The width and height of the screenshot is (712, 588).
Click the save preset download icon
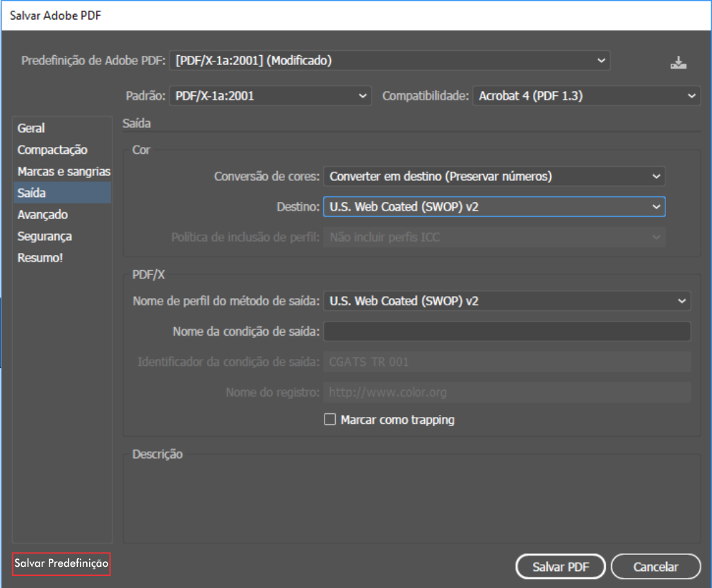[678, 62]
